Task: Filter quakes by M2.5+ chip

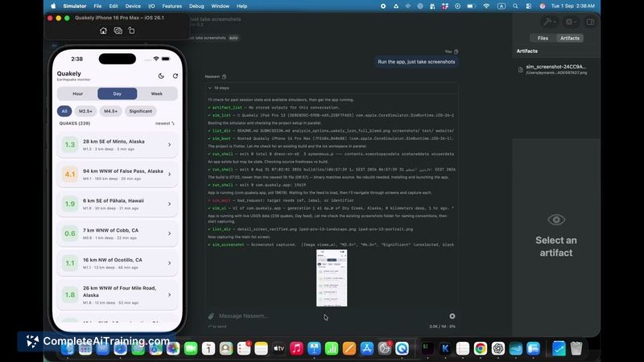Action: pyautogui.click(x=85, y=111)
